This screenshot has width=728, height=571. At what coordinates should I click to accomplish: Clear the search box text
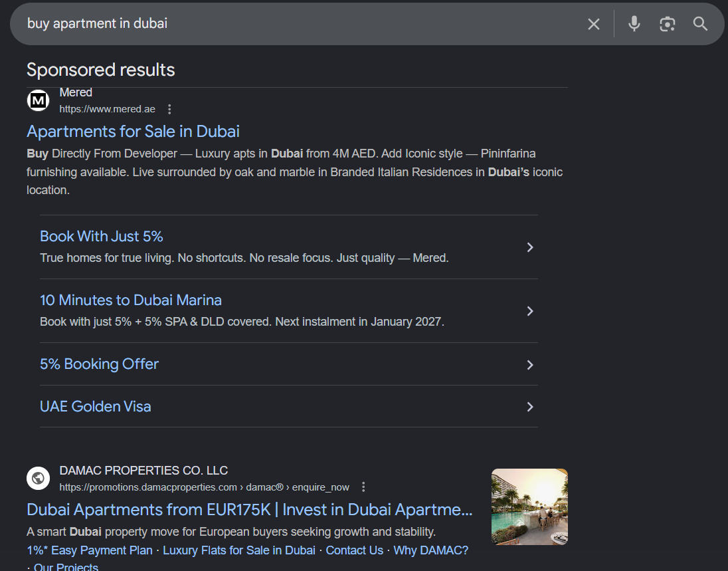point(593,24)
